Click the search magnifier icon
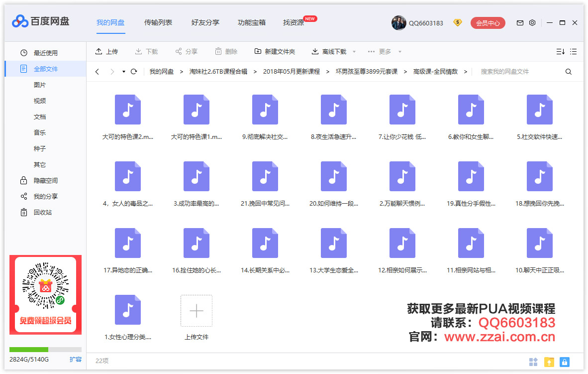 point(569,72)
